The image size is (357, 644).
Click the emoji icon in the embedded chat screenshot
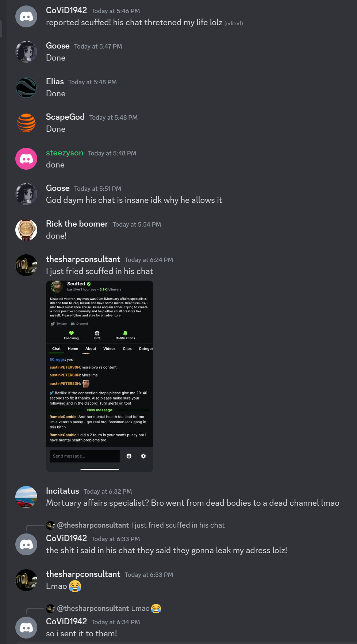[129, 456]
